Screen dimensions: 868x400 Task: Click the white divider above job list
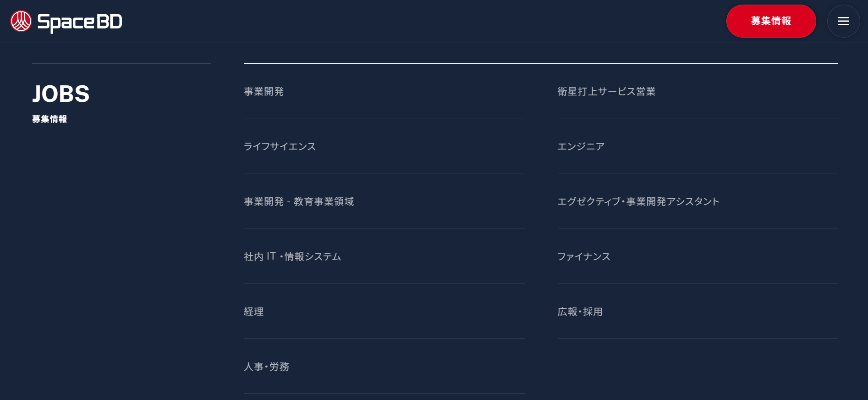pyautogui.click(x=541, y=63)
